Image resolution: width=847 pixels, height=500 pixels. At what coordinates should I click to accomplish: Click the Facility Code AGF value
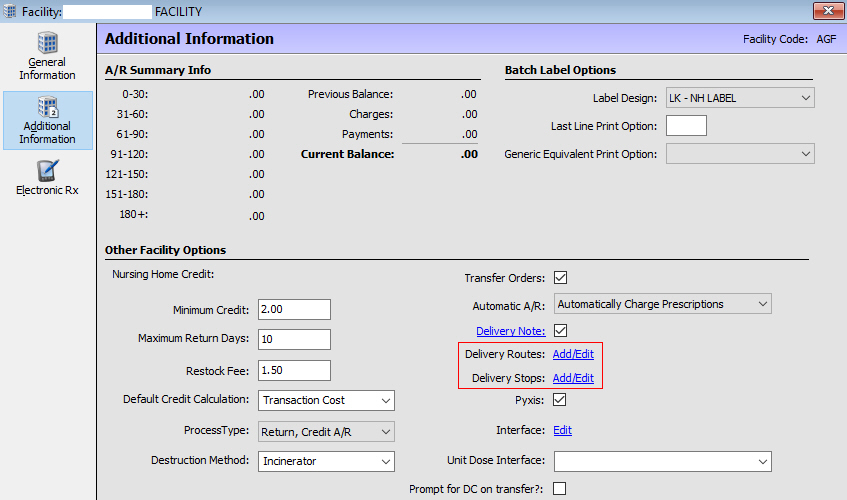click(x=826, y=39)
